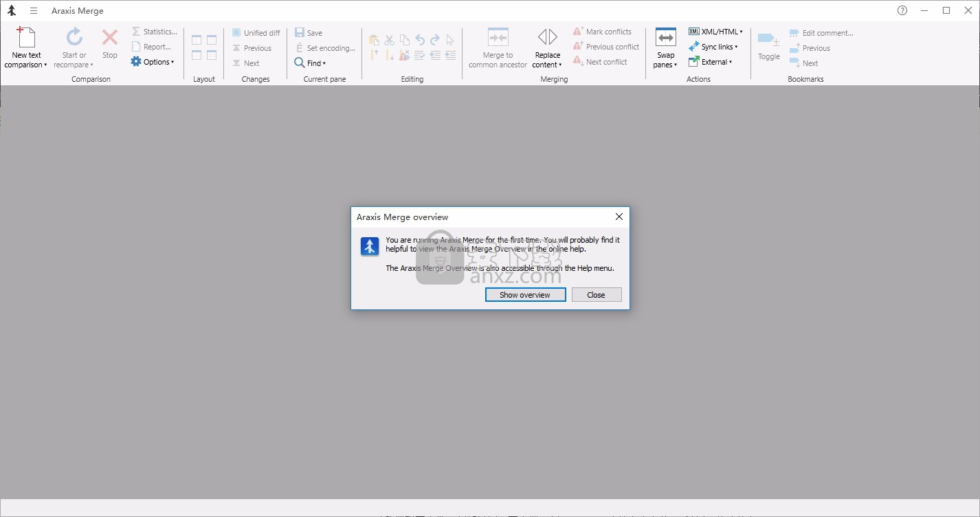Click the Close button in the dialog
The width and height of the screenshot is (980, 517).
(597, 295)
